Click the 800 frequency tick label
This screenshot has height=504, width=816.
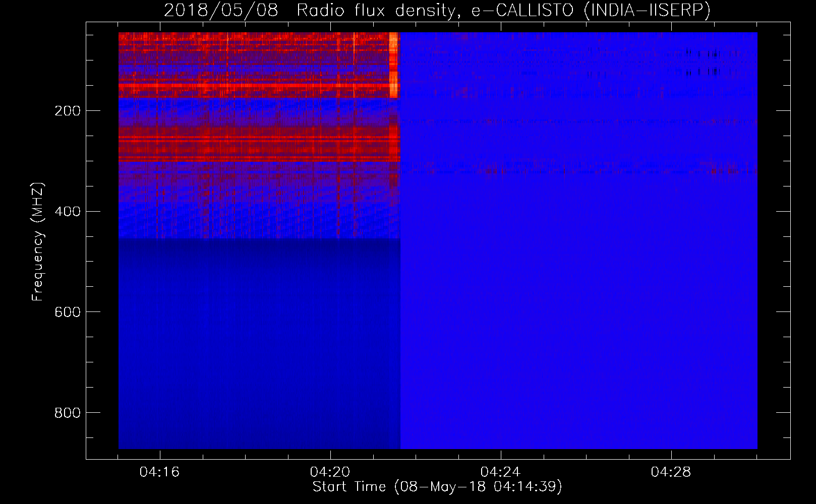(x=68, y=413)
